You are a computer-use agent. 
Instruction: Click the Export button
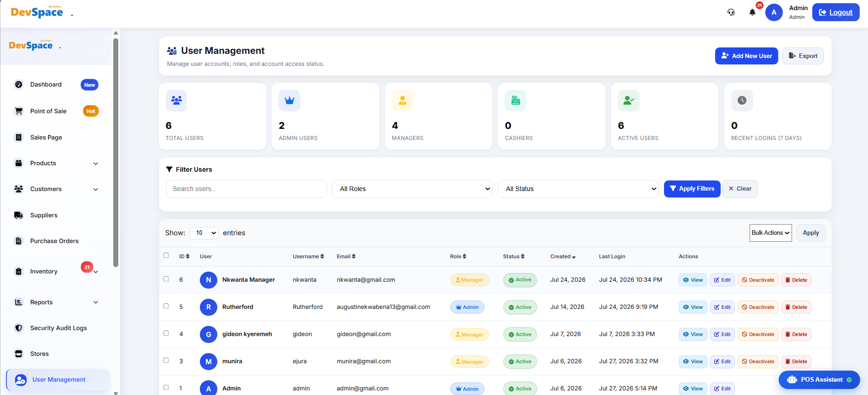803,56
